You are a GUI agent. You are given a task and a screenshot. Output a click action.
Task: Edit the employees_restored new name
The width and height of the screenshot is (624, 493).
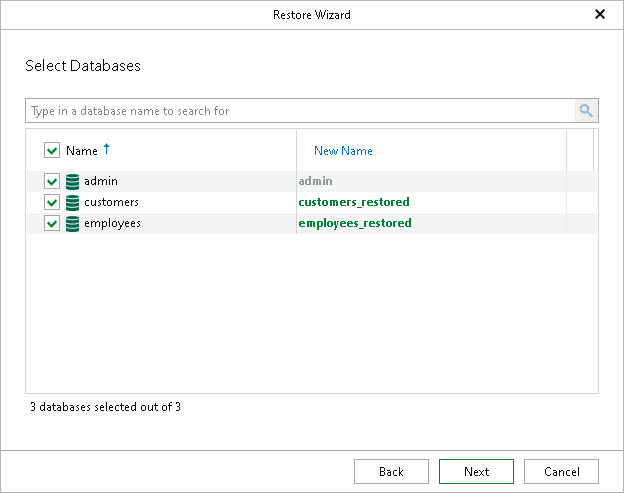coord(355,223)
